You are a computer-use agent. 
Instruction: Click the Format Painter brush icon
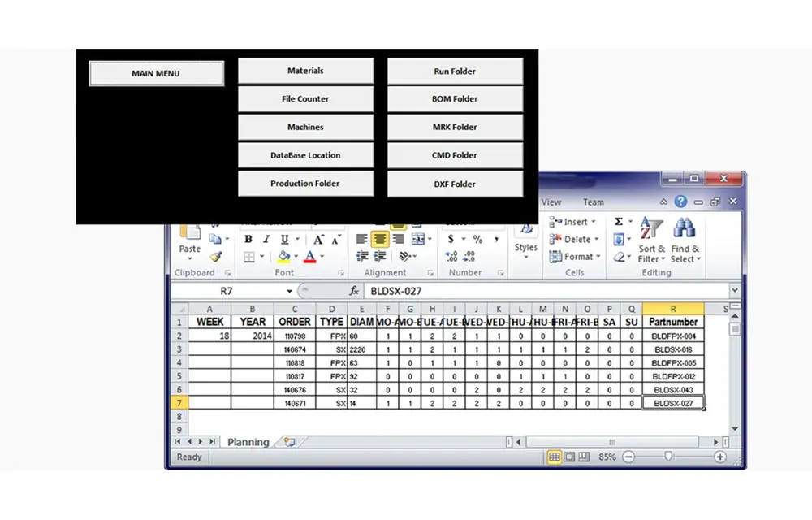click(215, 257)
